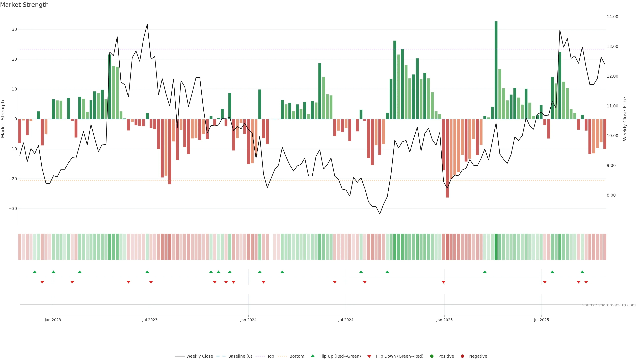Click the last red flip-down triangle marker

(x=586, y=282)
